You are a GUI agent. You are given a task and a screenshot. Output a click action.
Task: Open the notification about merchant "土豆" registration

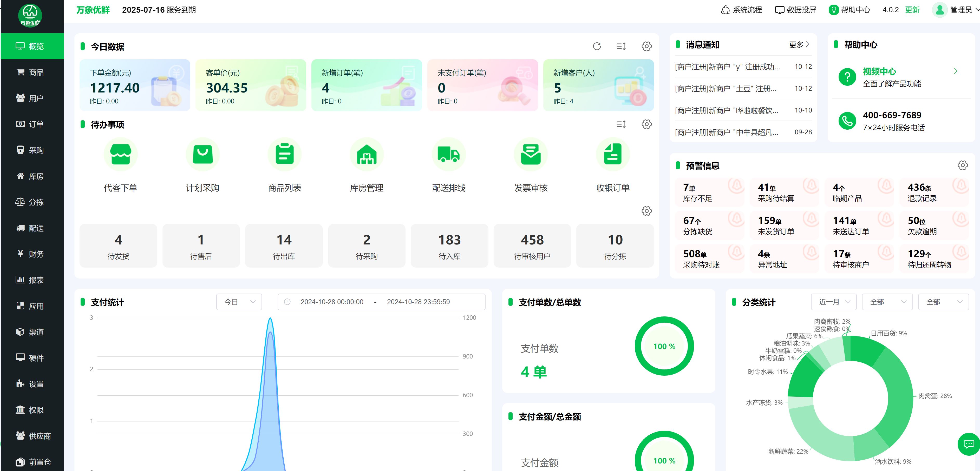(743, 88)
